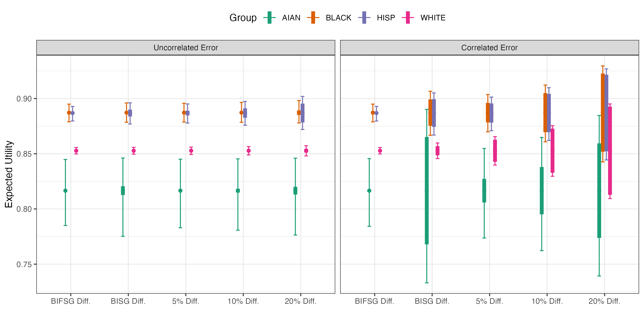This screenshot has height=322, width=644.
Task: Click AIAN box at BISG Diff., Uncorrelated panel
Action: pyautogui.click(x=123, y=191)
